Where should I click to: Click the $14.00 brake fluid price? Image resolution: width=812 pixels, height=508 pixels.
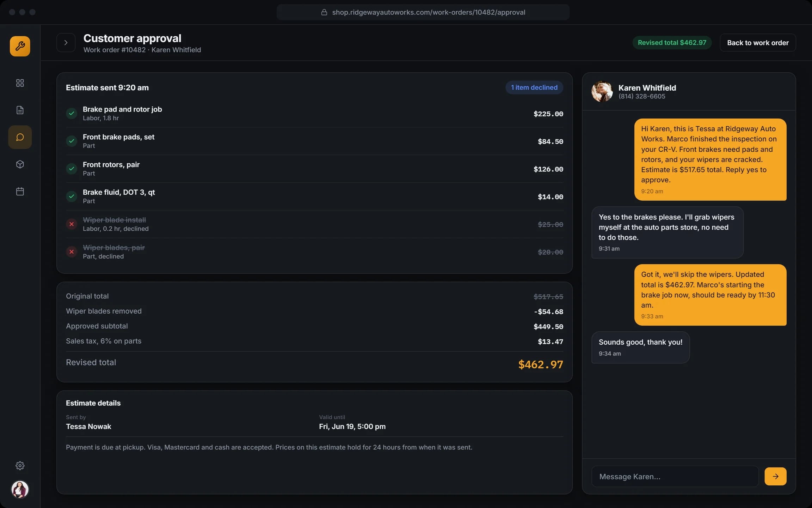pos(550,197)
